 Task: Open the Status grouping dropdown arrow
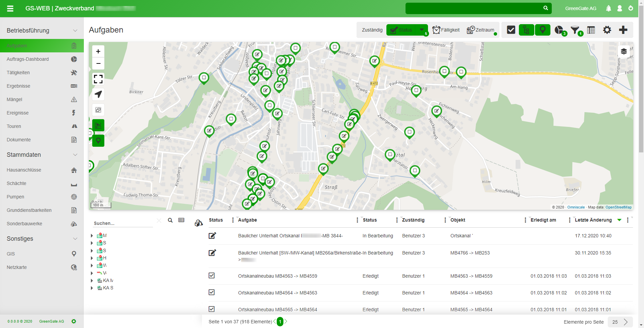point(422,30)
